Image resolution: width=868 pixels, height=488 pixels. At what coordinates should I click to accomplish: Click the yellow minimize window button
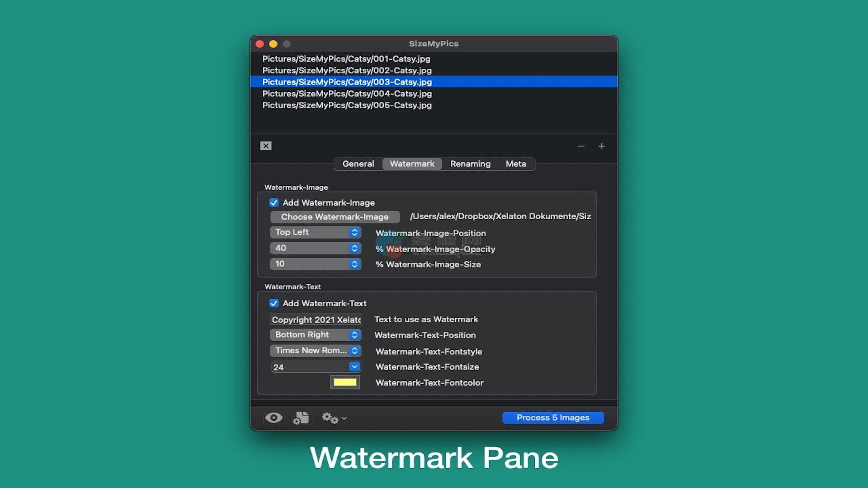point(273,44)
